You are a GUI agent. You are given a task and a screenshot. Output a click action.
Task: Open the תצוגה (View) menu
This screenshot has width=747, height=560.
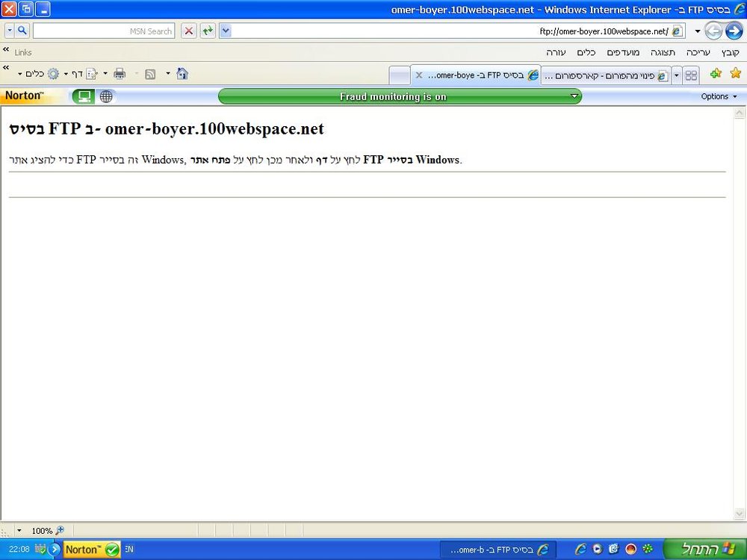coord(663,52)
